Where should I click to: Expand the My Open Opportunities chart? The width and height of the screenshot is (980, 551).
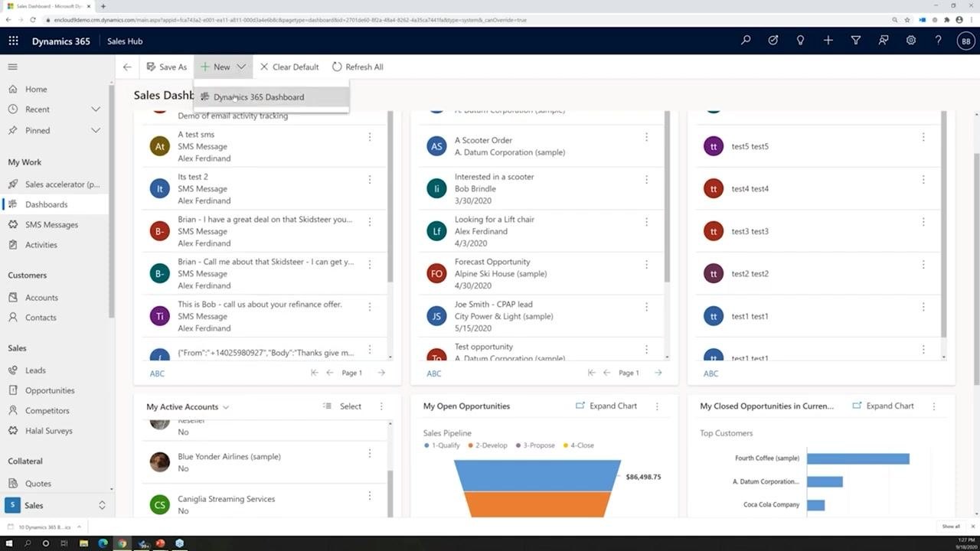tap(606, 406)
